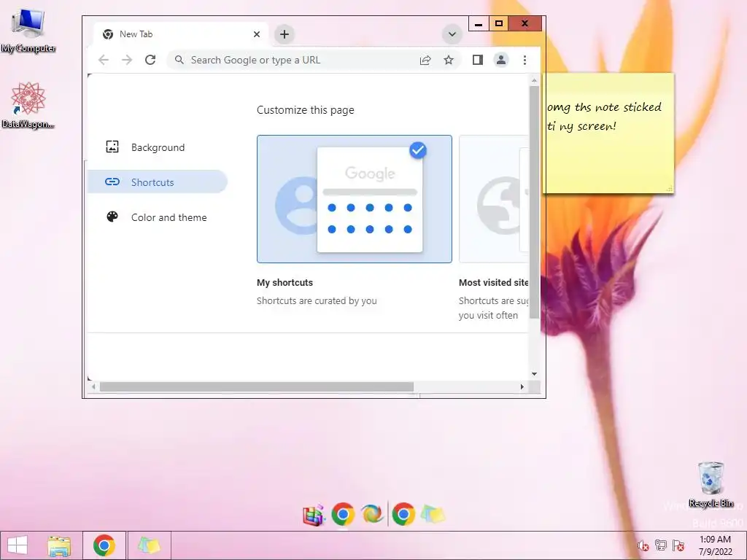The image size is (747, 560).
Task: Click the muted volume tray icon
Action: click(643, 545)
